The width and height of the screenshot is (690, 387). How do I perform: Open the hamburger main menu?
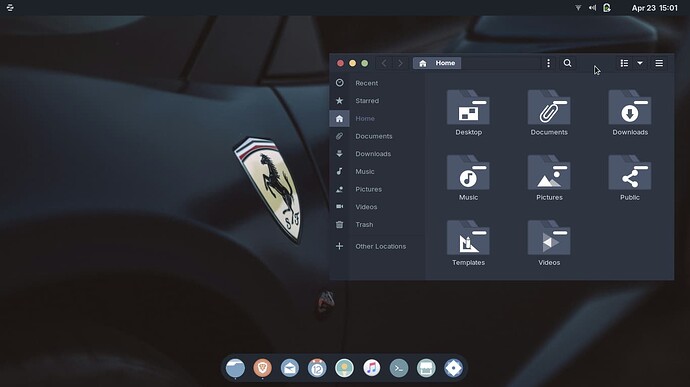click(659, 63)
